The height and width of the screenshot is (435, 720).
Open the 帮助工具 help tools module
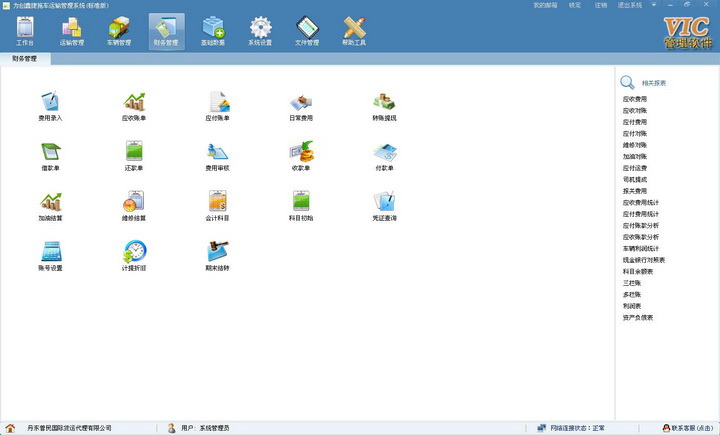pyautogui.click(x=354, y=31)
